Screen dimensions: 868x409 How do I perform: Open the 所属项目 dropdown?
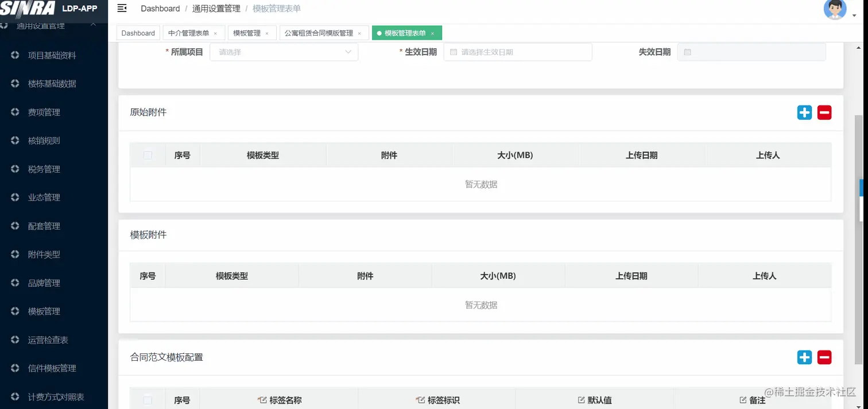pos(284,52)
